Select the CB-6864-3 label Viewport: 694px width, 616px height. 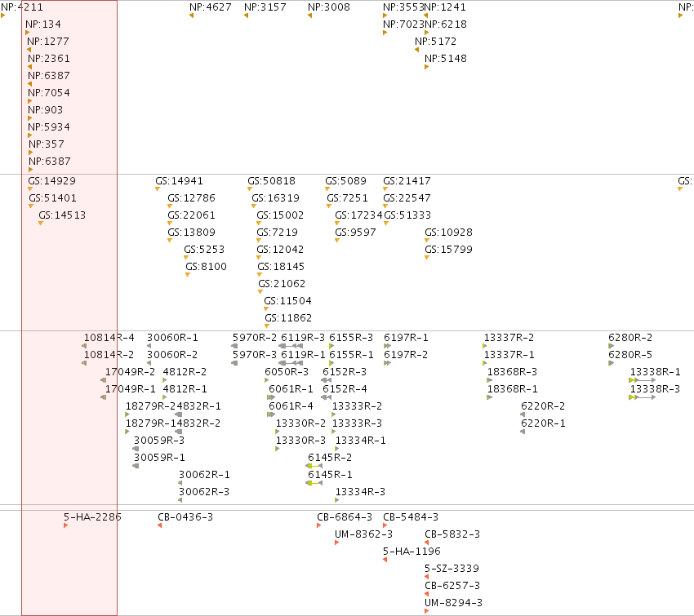pos(345,517)
